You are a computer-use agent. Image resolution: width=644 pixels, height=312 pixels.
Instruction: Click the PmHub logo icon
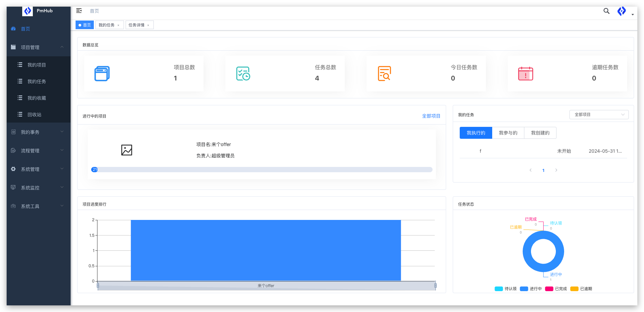(x=28, y=11)
